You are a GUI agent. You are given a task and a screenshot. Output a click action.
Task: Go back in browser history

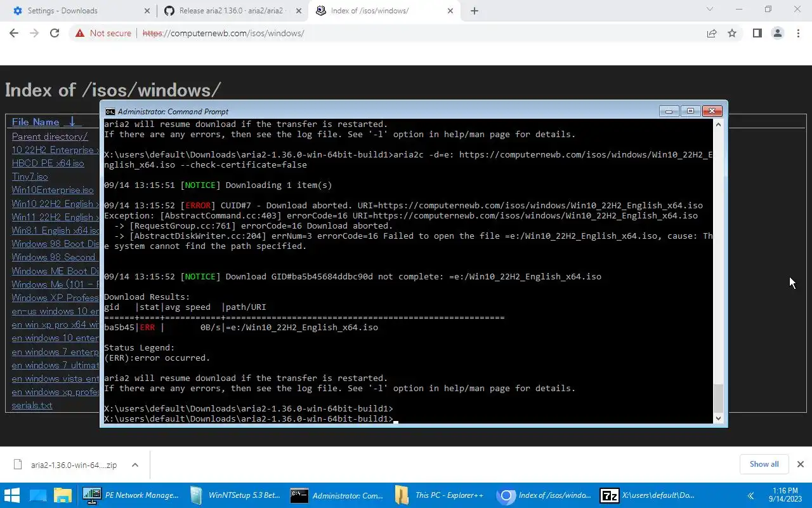coord(14,33)
